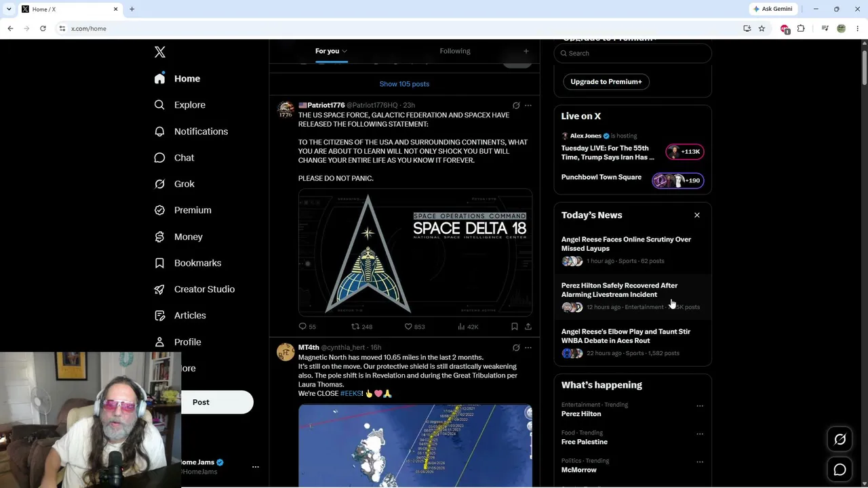Open the Explore page
The image size is (868, 488).
tap(180, 105)
